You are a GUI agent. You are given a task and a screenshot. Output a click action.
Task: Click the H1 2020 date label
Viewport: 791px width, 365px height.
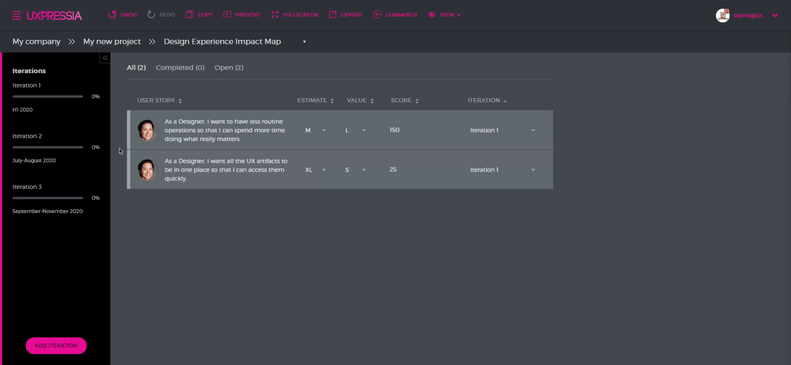click(x=23, y=109)
